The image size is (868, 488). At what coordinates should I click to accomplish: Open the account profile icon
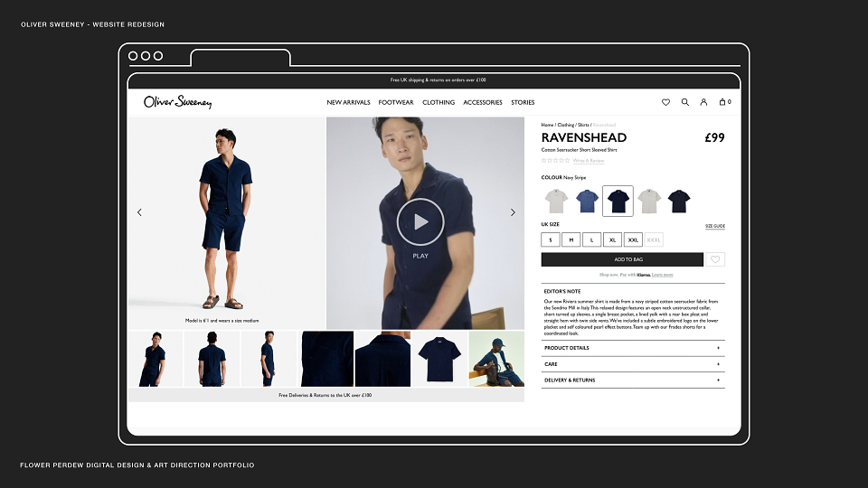[703, 102]
